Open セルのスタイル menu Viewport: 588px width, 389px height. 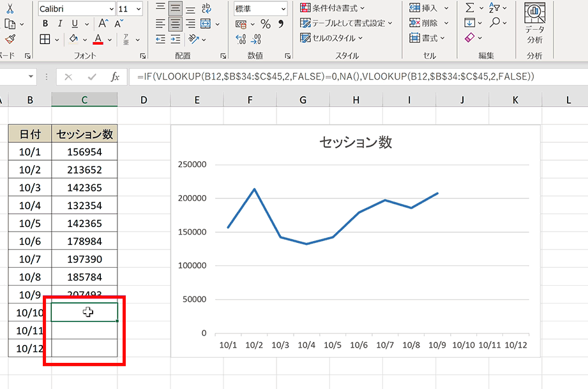(331, 38)
